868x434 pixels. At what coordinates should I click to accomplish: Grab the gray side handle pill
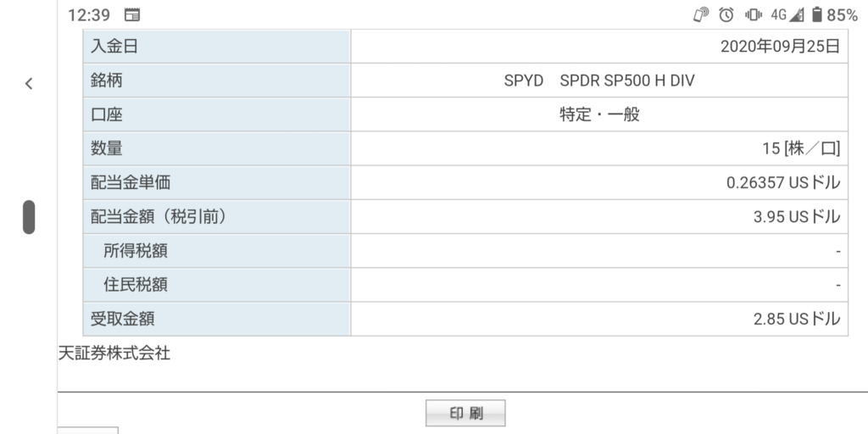[29, 217]
